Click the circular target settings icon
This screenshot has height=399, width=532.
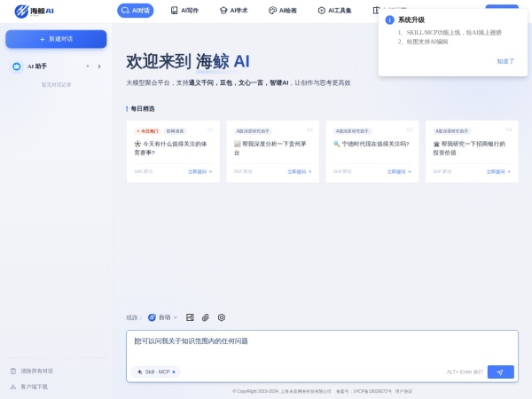(x=222, y=317)
